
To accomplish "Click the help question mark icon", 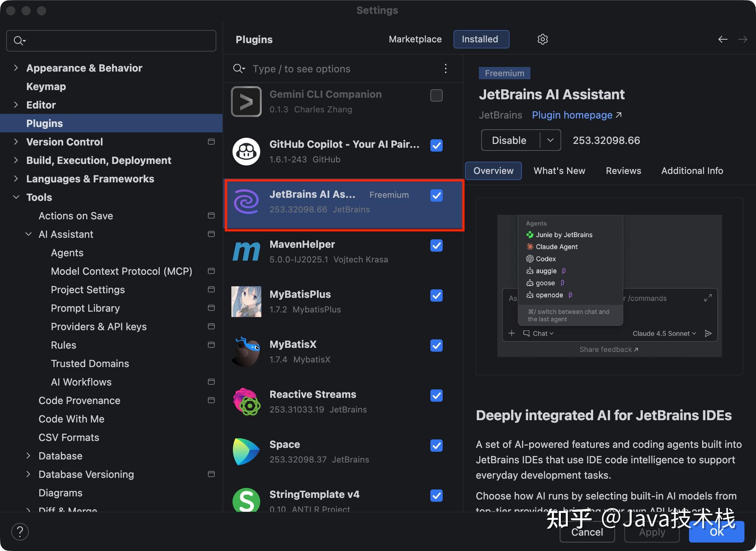I will 20,532.
